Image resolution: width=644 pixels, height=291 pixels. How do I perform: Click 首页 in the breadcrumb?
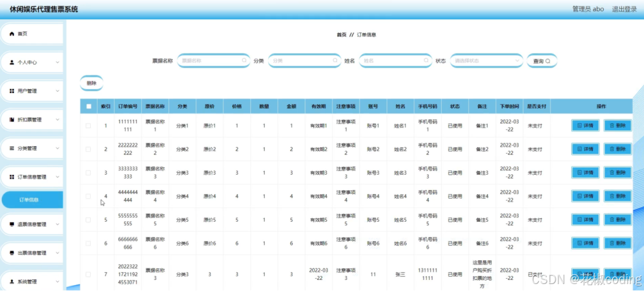pos(341,35)
